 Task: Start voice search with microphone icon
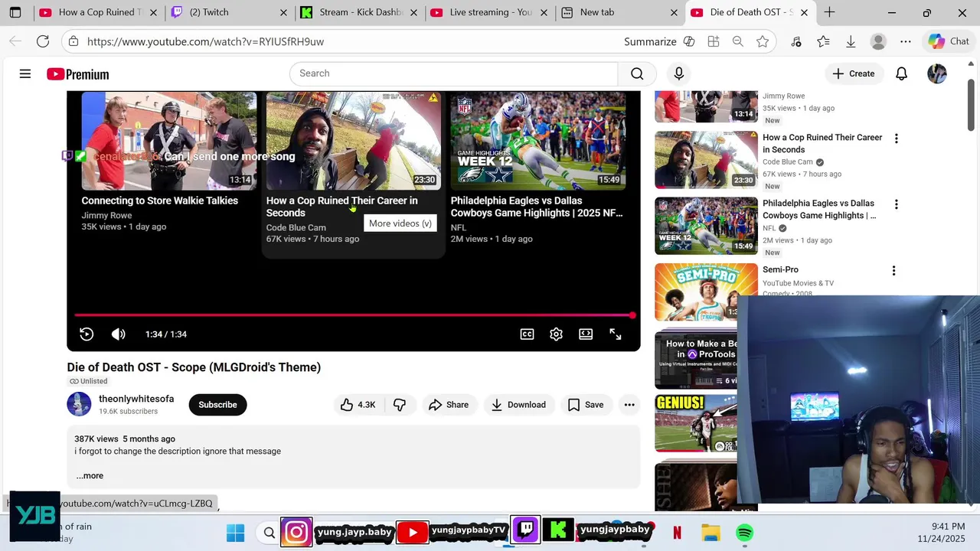click(x=678, y=73)
